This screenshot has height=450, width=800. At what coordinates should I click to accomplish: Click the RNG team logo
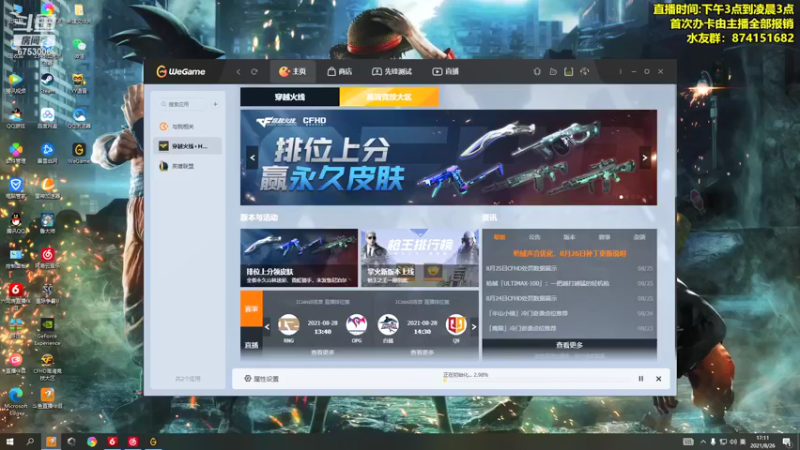pos(289,324)
